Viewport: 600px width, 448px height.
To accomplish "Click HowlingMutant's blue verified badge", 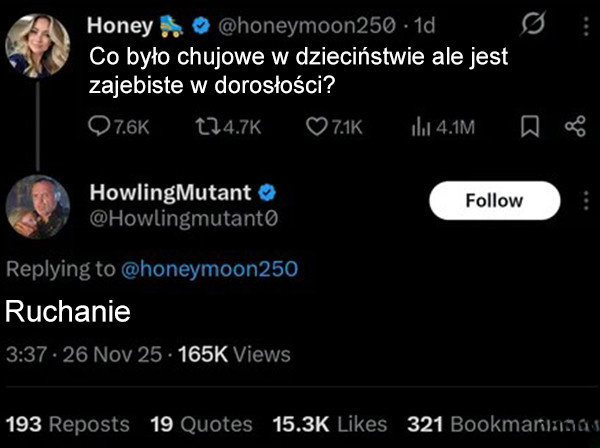I will [x=269, y=192].
